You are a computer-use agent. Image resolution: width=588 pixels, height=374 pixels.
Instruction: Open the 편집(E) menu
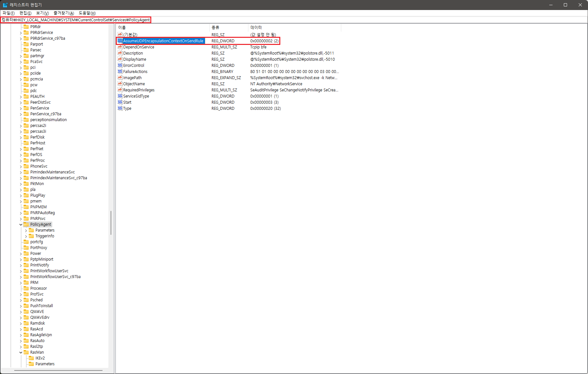(x=25, y=13)
